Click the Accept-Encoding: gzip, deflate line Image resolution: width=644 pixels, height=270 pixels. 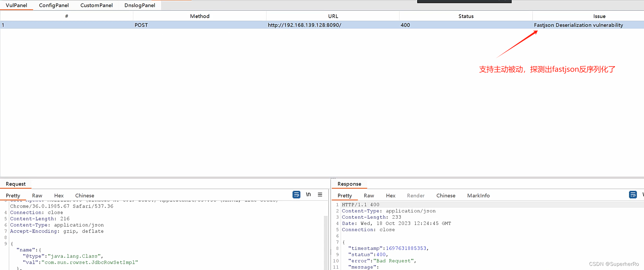[x=57, y=231]
